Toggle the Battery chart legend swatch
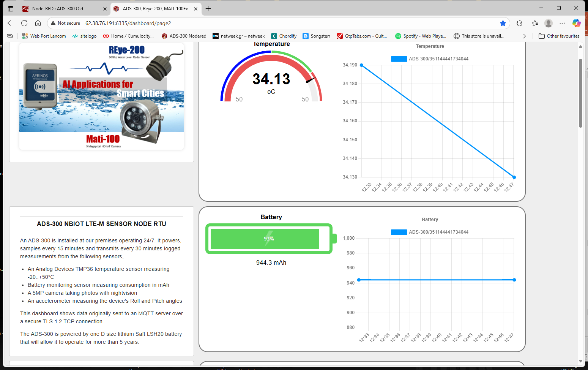The width and height of the screenshot is (588, 370). [x=399, y=232]
